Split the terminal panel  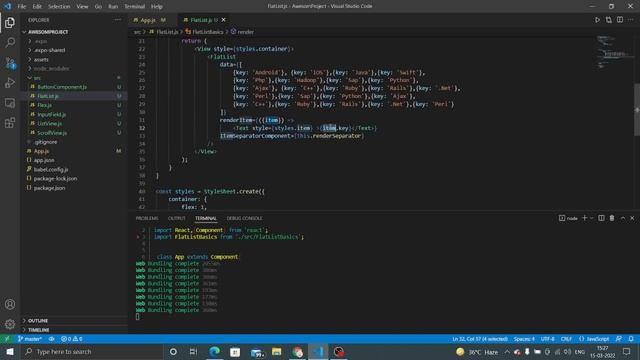point(601,218)
